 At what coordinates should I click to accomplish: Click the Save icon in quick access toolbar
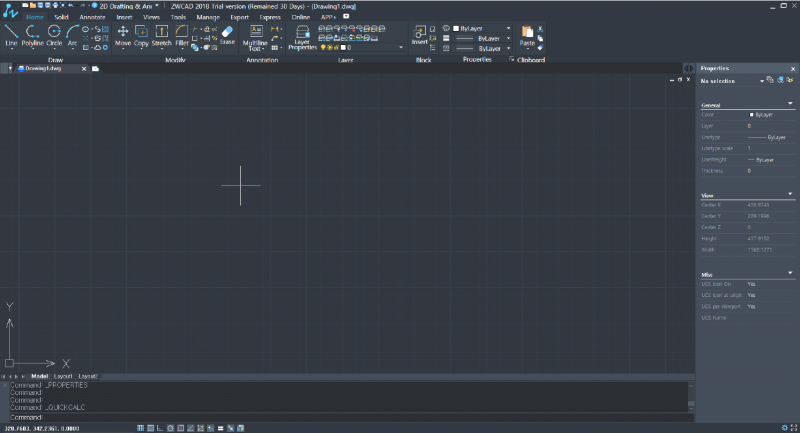tap(40, 5)
